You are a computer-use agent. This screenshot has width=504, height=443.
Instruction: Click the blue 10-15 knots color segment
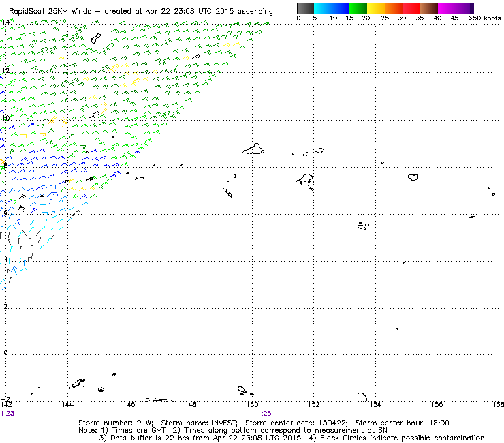click(x=341, y=8)
